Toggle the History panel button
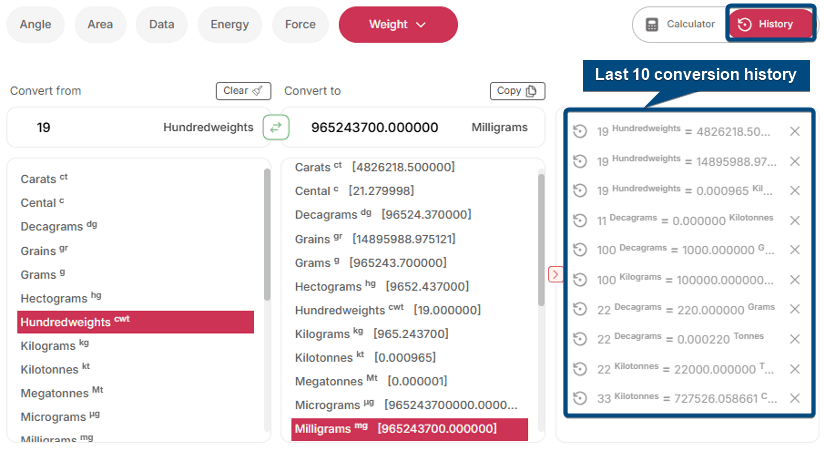The image size is (825, 451). coord(770,25)
